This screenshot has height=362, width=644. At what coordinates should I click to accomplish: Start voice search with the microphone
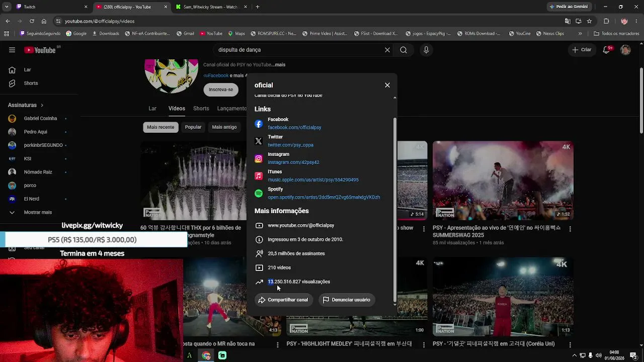[x=426, y=50]
